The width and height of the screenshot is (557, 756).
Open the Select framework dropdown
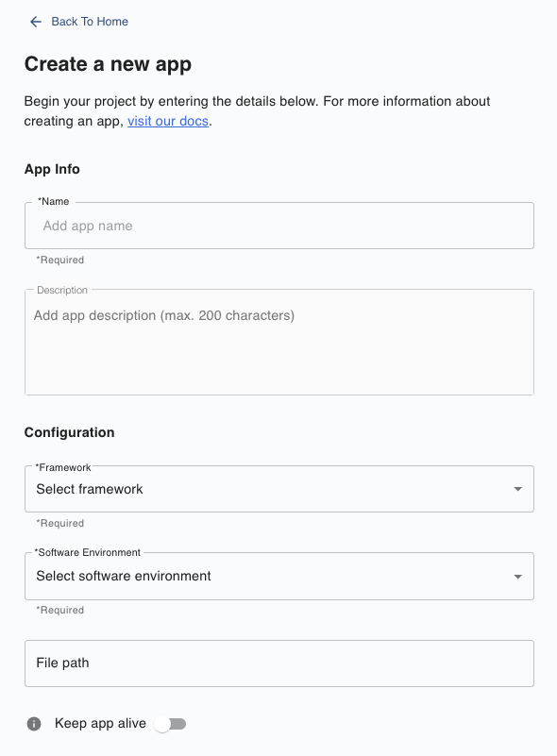(278, 489)
